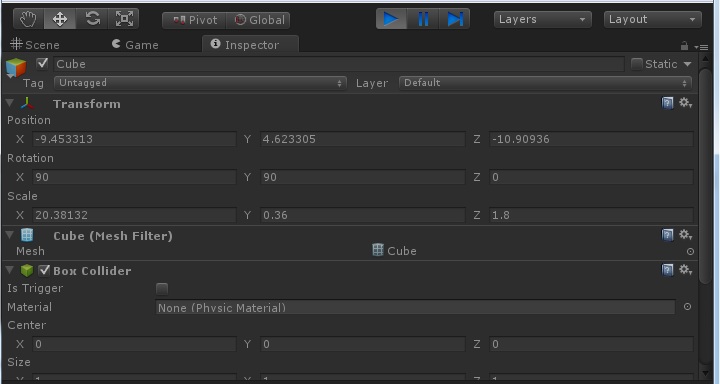This screenshot has width=720, height=384.
Task: Toggle Pivot handle position mode
Action: (x=194, y=20)
